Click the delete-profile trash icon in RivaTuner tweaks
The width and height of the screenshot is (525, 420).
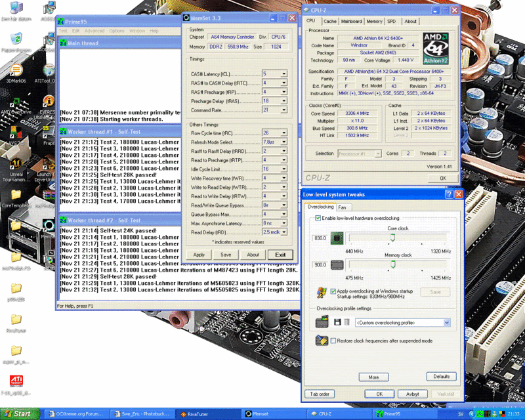click(347, 322)
